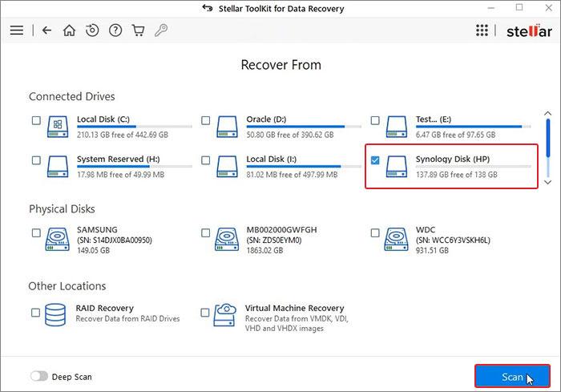This screenshot has width=561, height=392.
Task: Click the back arrow icon
Action: [x=46, y=30]
